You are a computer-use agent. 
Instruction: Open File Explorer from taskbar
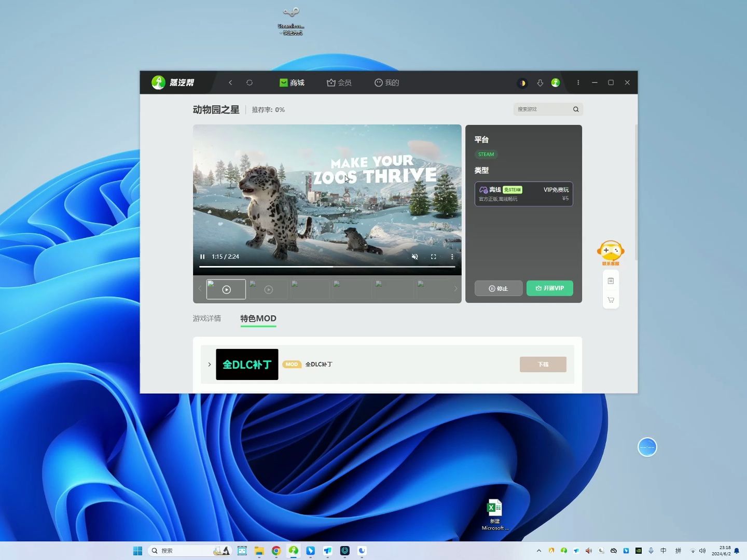coord(259,551)
